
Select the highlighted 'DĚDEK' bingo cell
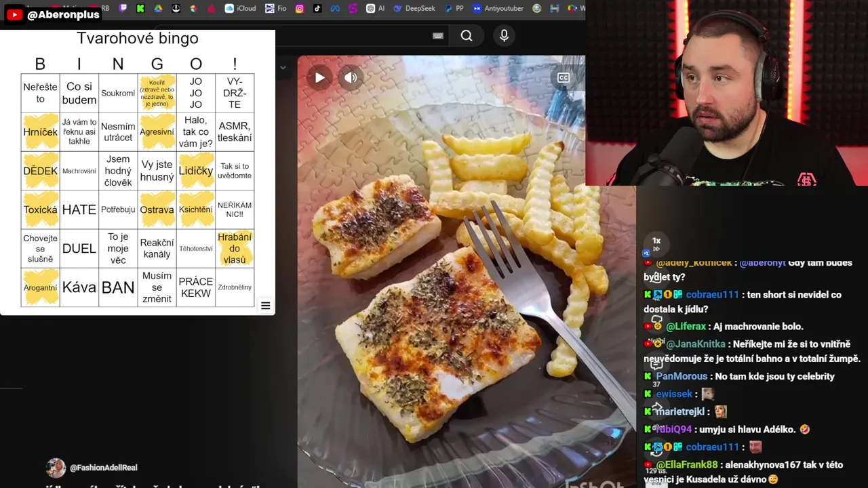pos(41,171)
